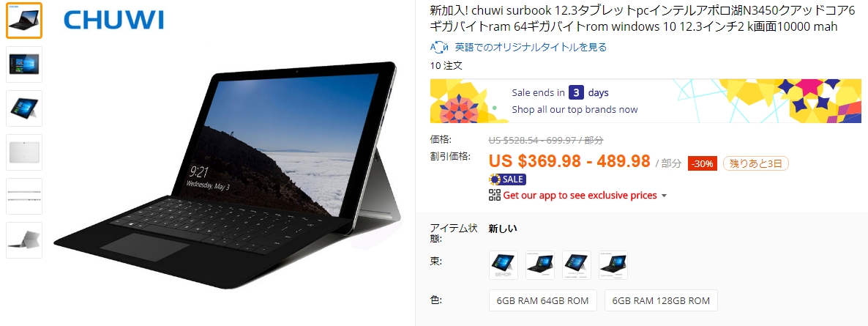Click the CHUWI brand logo

[x=114, y=19]
